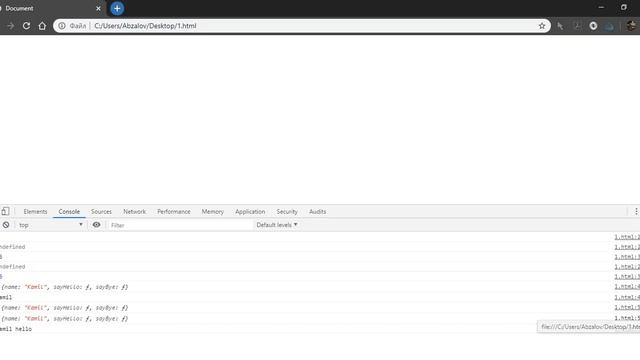Expand the second Kamil object log entry
640x360 pixels.
[64, 307]
